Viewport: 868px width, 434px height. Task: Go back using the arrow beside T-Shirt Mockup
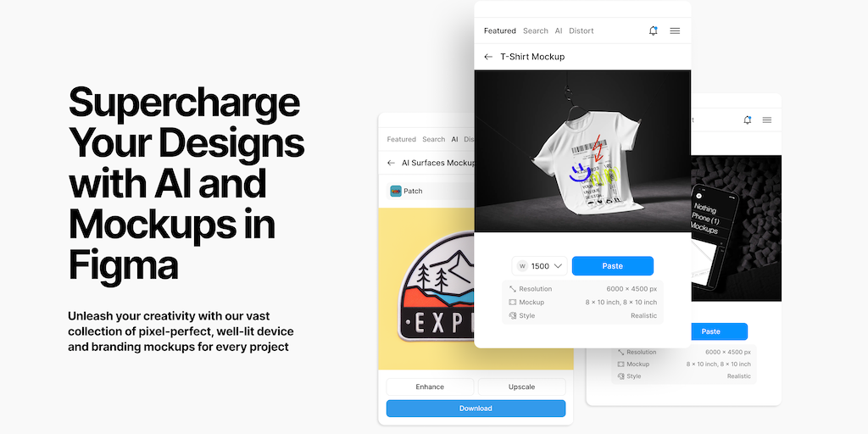(487, 57)
